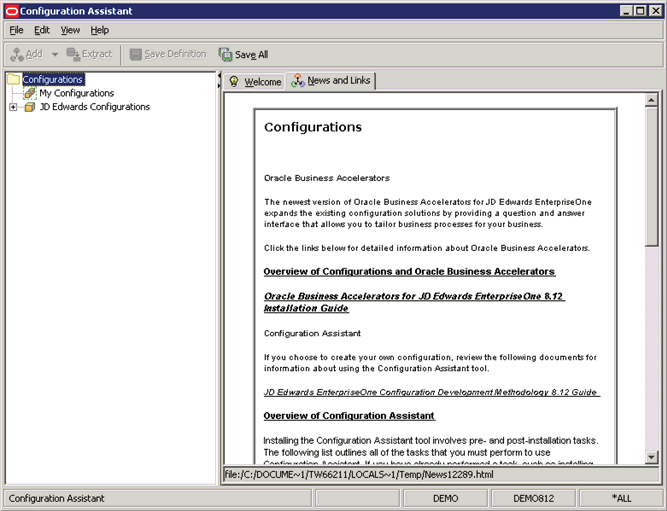Click the Configuration Assistant status bar text

[57, 498]
